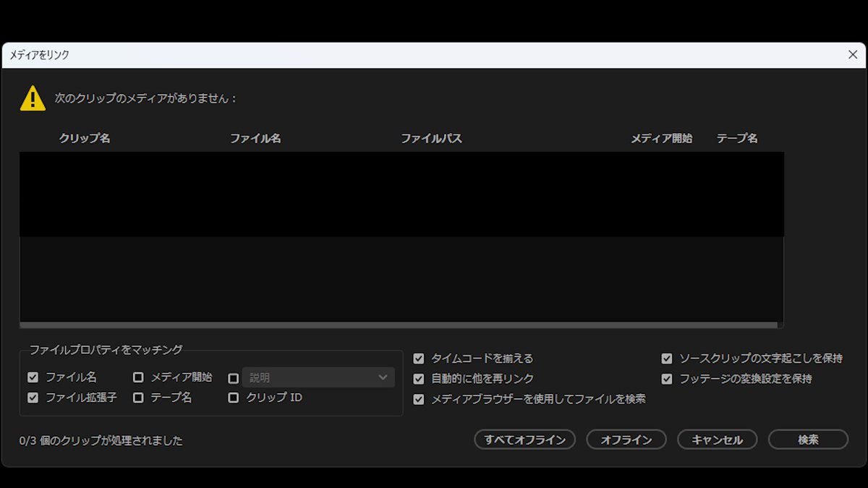This screenshot has height=488, width=868.
Task: Open the 説明 dropdown menu
Action: pyautogui.click(x=320, y=377)
